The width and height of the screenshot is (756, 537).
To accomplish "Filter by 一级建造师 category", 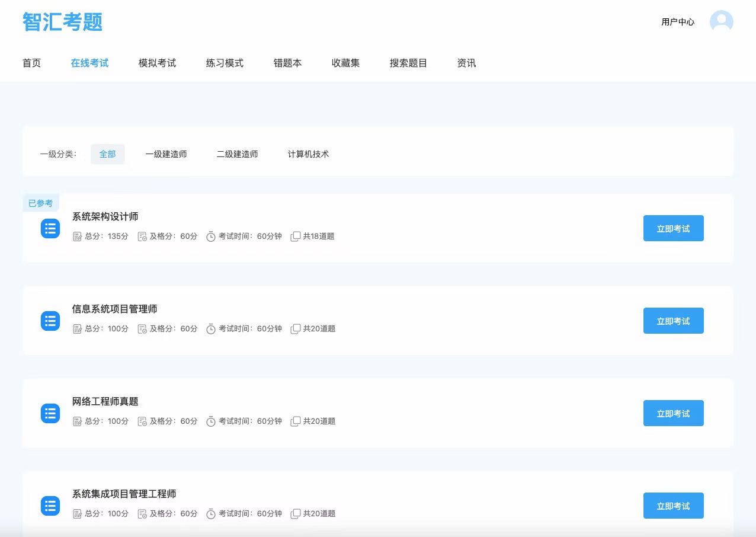I will pyautogui.click(x=166, y=154).
